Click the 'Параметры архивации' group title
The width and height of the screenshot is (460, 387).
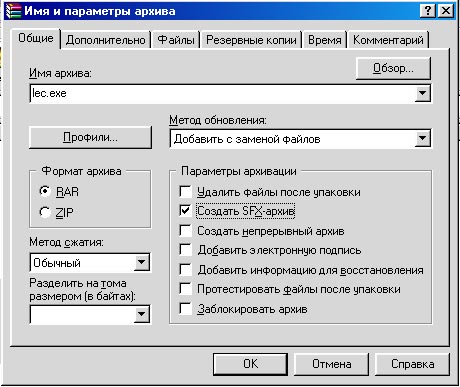point(239,171)
